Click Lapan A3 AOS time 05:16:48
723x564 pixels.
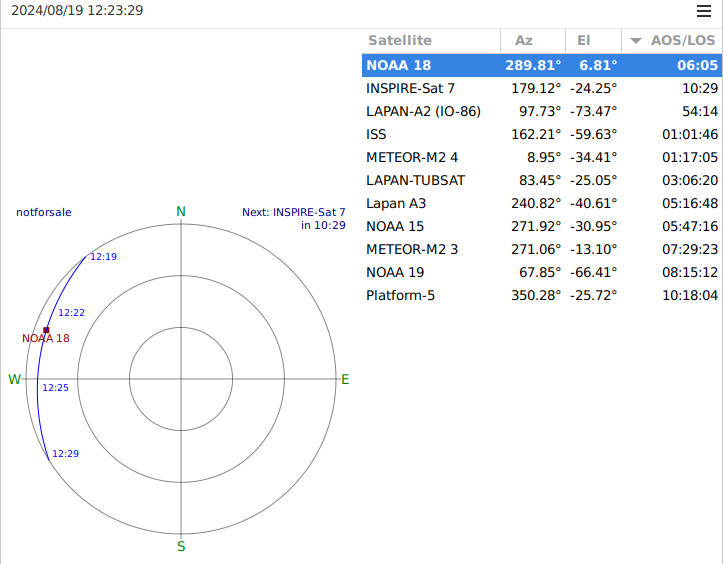coord(690,203)
